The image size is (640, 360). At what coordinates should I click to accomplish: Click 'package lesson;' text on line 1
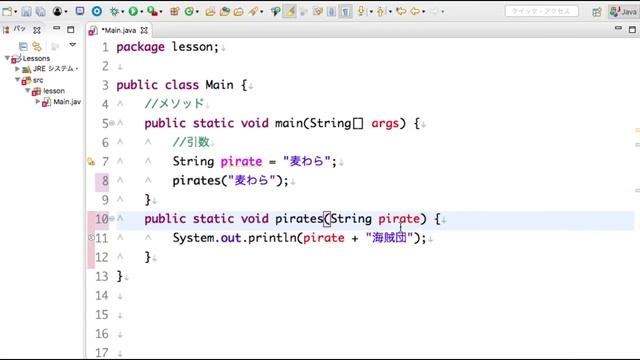(x=168, y=47)
